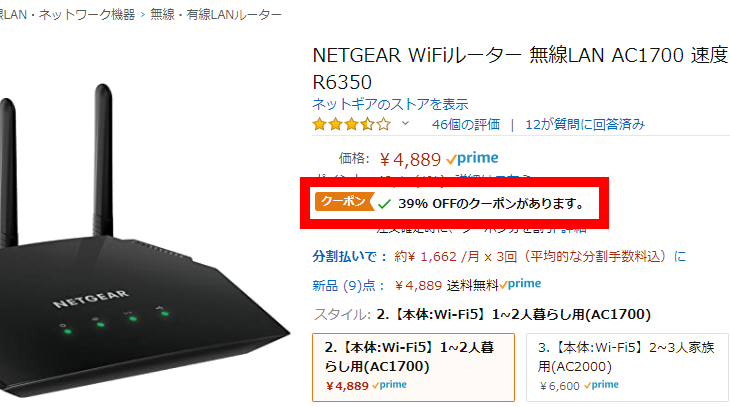Click the NETGEAR router product image

tap(130, 250)
